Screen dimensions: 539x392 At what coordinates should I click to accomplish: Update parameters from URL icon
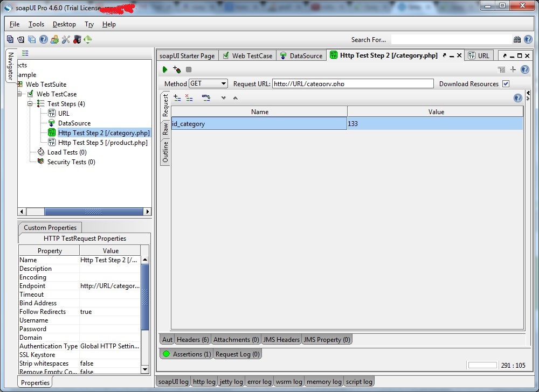pos(206,98)
